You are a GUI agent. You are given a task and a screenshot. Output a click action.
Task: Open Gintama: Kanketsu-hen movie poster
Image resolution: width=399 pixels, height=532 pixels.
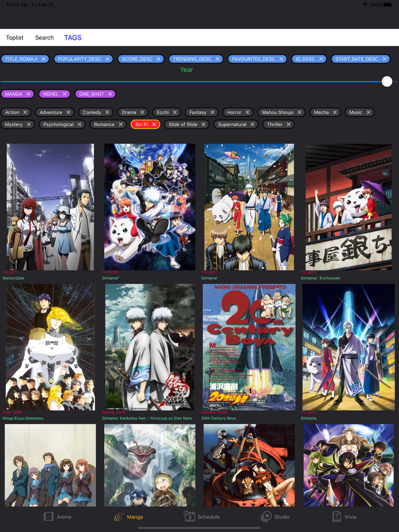tap(150, 347)
